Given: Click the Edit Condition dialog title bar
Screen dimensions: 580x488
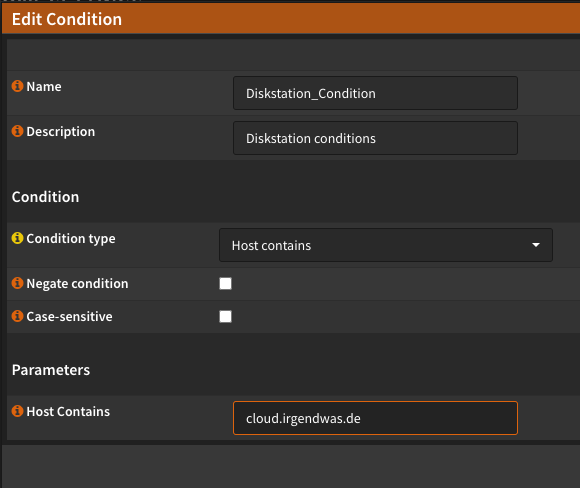Looking at the screenshot, I should click(291, 19).
